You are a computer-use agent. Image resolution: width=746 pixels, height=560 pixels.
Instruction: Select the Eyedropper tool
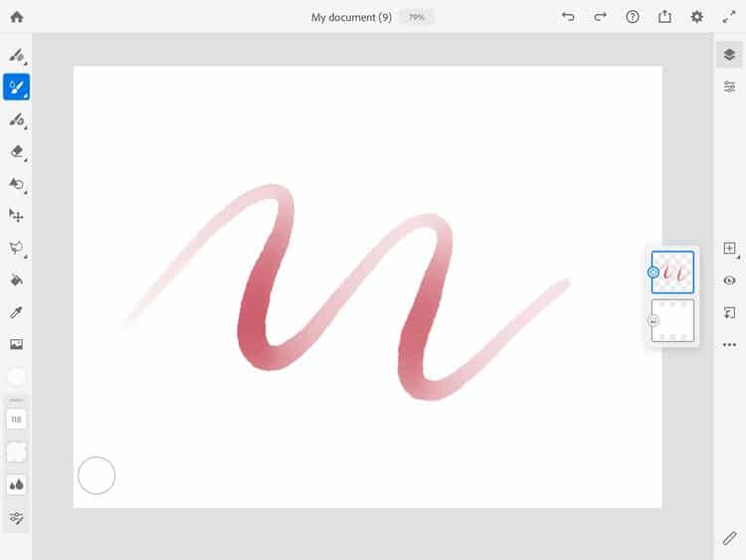click(17, 312)
